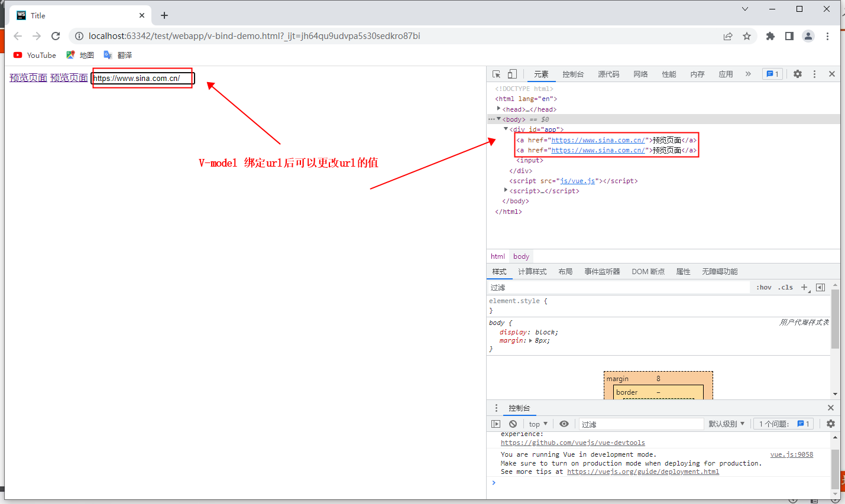Expand the margin shorthand triangle

[x=530, y=340]
